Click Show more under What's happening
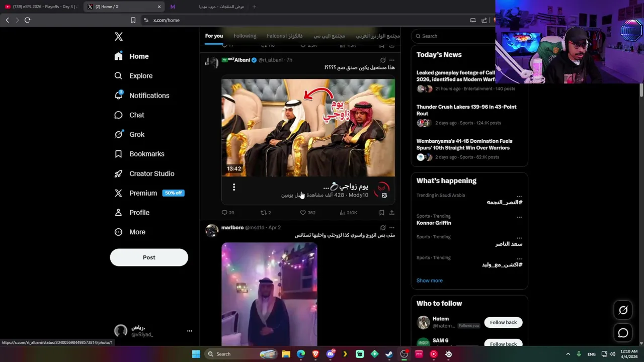This screenshot has height=362, width=644. (430, 281)
